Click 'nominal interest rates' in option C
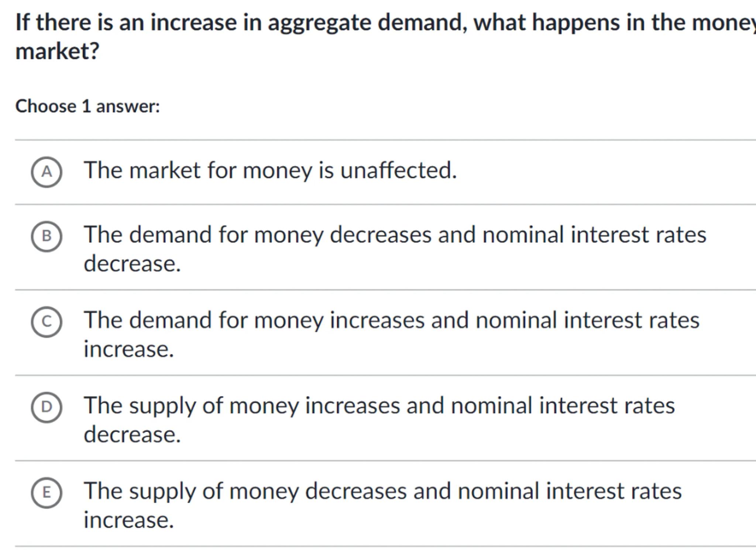 click(x=587, y=320)
